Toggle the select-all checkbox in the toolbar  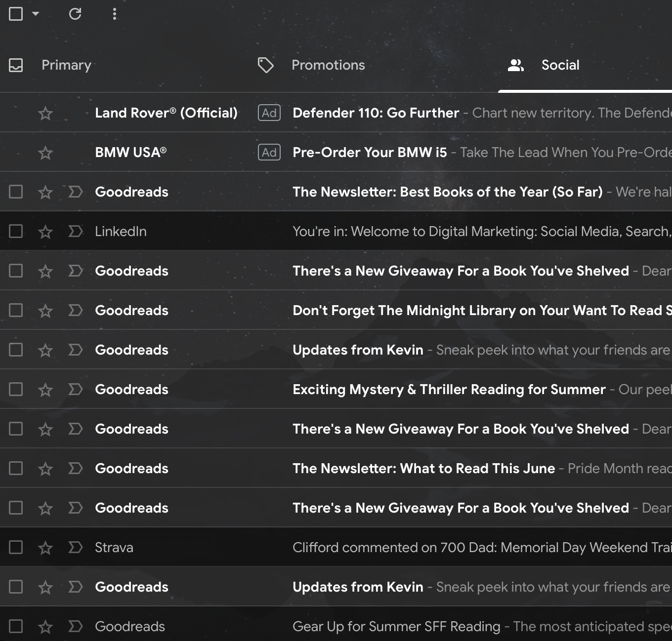click(16, 14)
